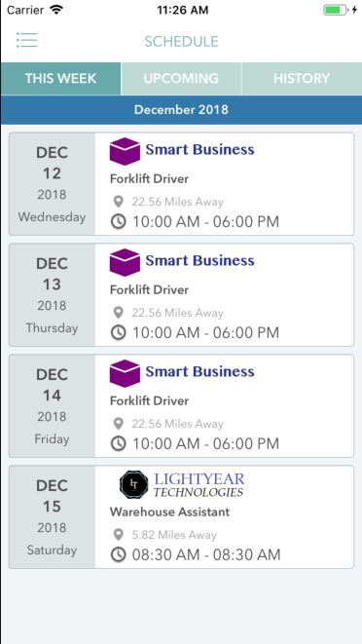Open the History tab

coord(302,79)
